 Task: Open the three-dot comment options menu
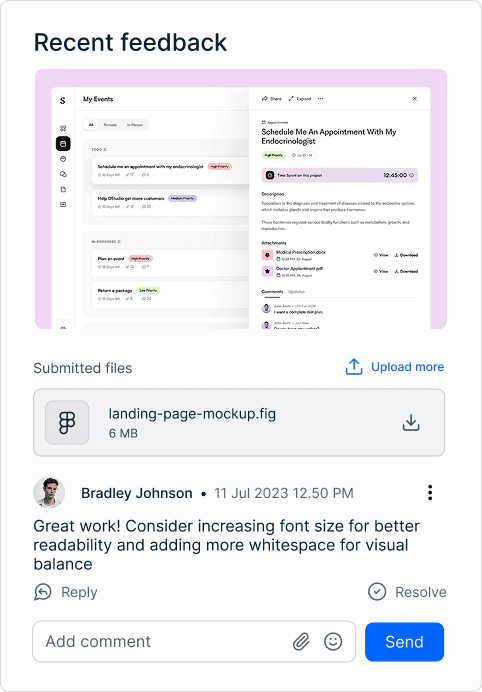click(430, 493)
